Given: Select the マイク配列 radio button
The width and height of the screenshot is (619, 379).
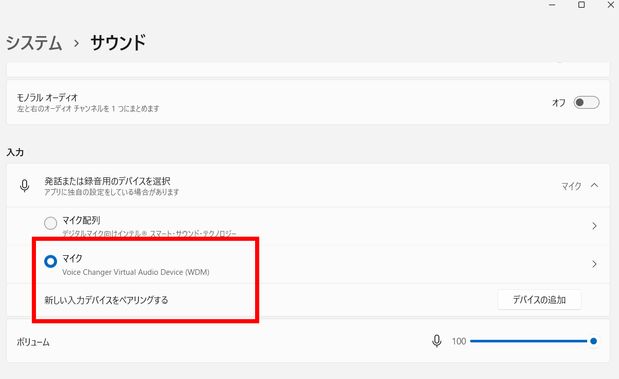Looking at the screenshot, I should [51, 223].
